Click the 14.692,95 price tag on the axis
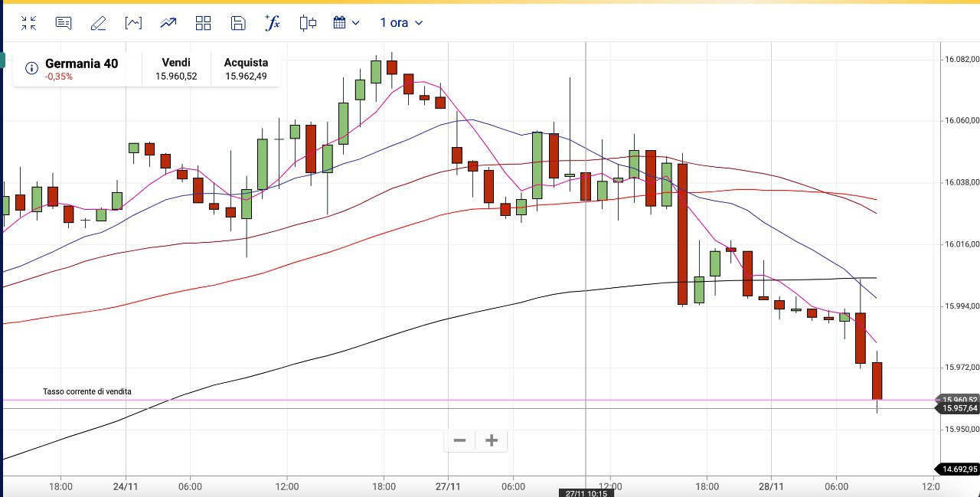This screenshot has width=980, height=497. pos(958,469)
